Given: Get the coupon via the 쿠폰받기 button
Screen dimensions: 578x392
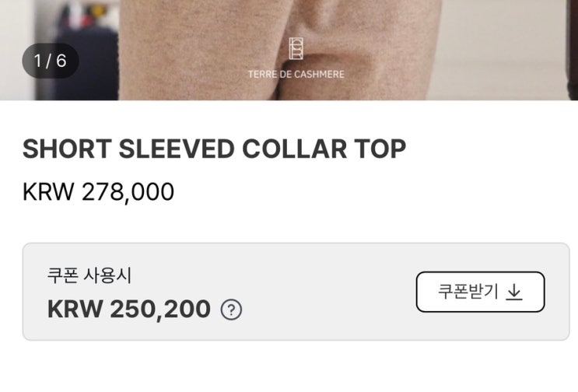Looking at the screenshot, I should tap(480, 292).
